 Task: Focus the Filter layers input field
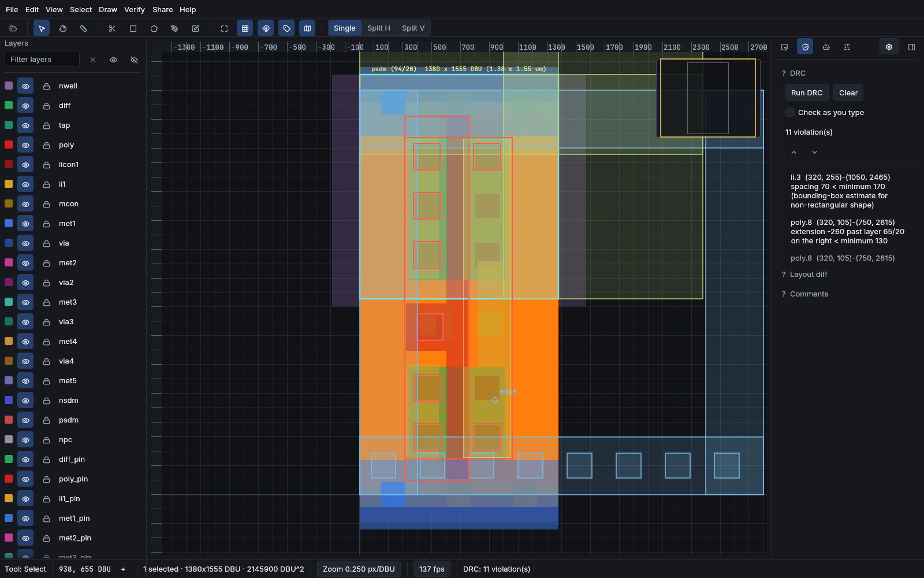pos(42,60)
